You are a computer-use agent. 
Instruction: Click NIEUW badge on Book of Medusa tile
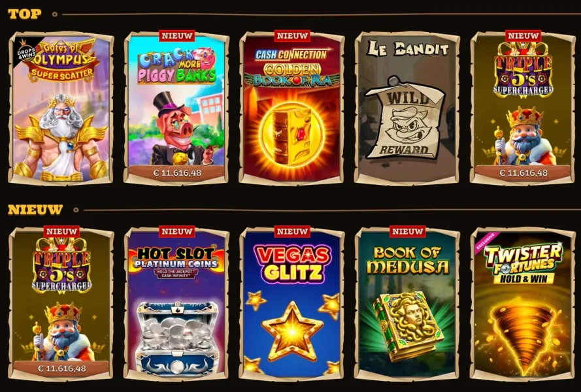tap(408, 231)
